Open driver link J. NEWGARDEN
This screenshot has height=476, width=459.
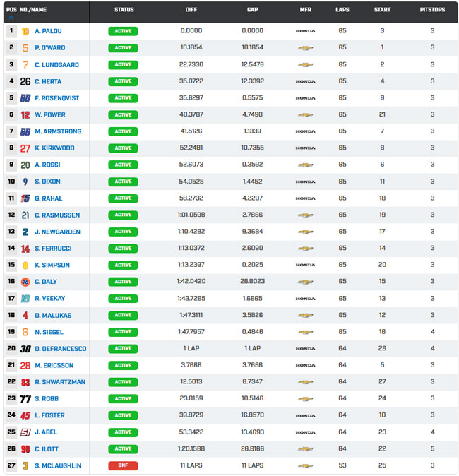(57, 232)
